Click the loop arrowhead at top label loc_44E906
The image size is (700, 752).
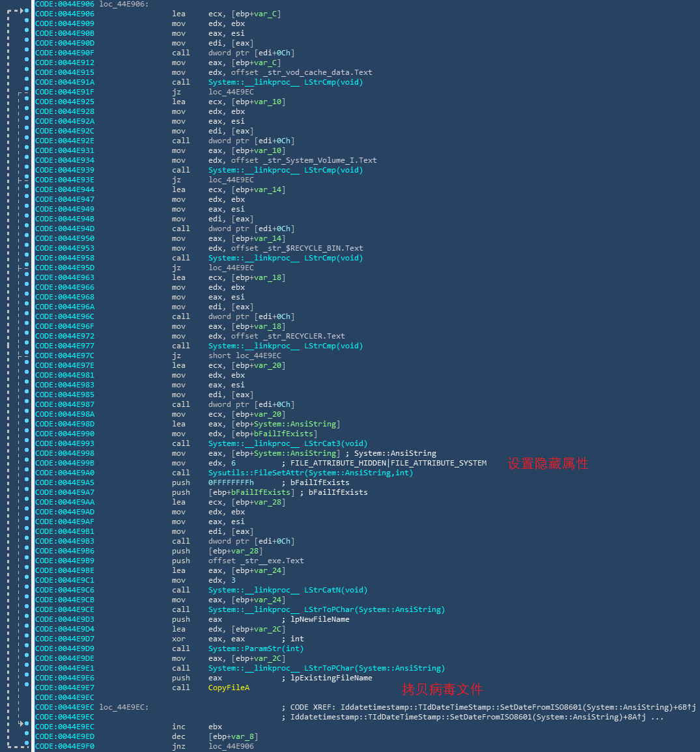(x=23, y=11)
